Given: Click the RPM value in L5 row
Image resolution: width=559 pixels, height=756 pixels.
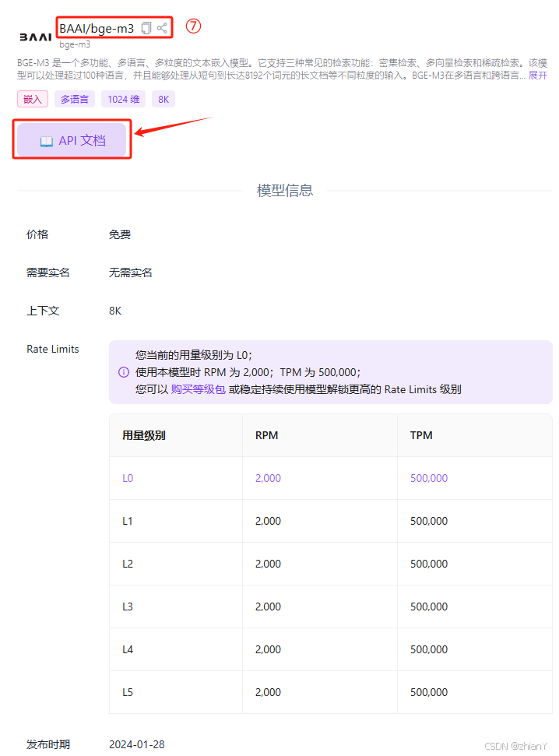Looking at the screenshot, I should 268,692.
